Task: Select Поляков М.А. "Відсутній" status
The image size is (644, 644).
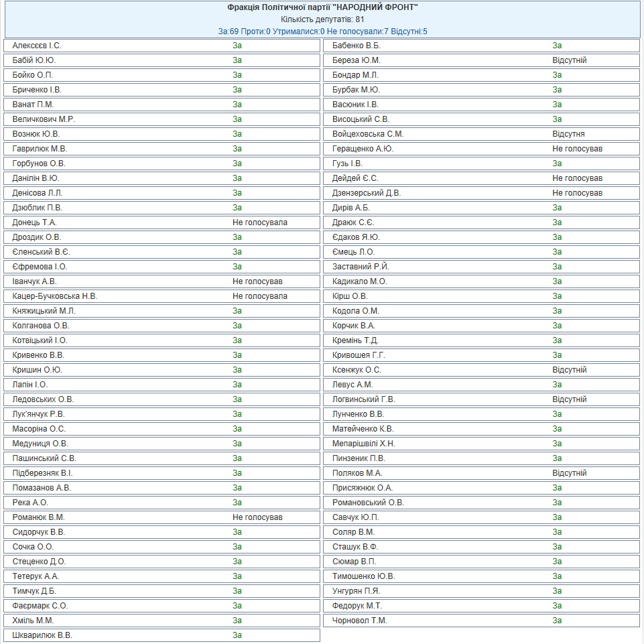Action: [x=569, y=473]
